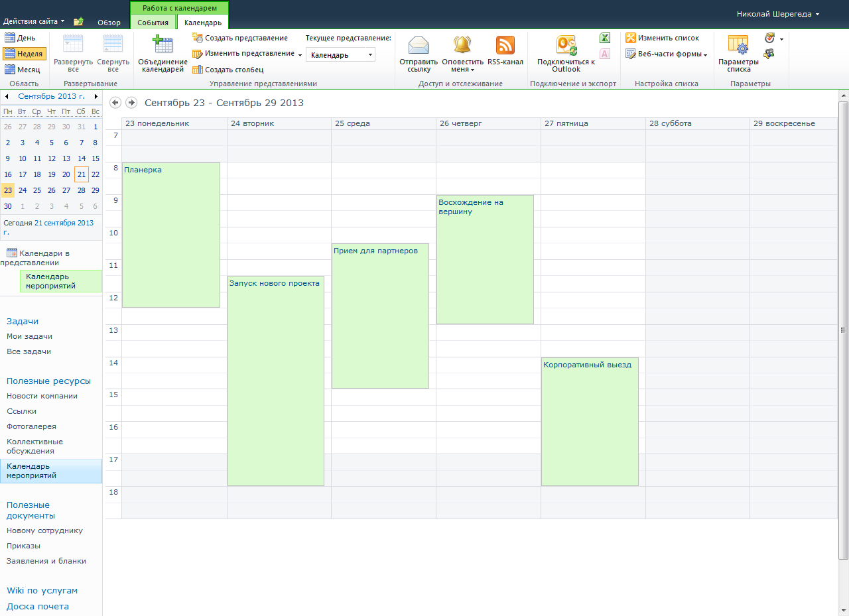Image resolution: width=849 pixels, height=616 pixels.
Task: Open Задачи heading in sidebar
Action: click(23, 321)
